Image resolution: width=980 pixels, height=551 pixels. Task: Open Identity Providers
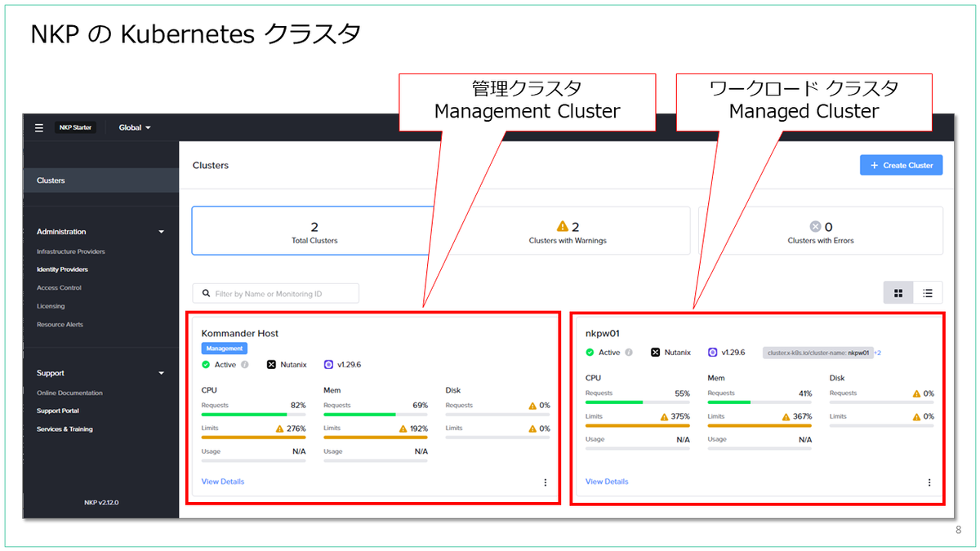[x=62, y=269]
